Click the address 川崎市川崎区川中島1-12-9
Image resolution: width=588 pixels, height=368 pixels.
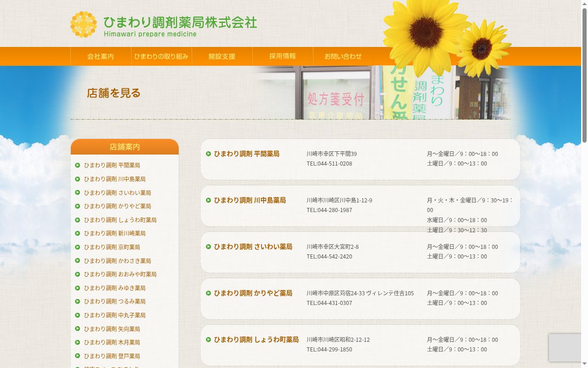(339, 200)
